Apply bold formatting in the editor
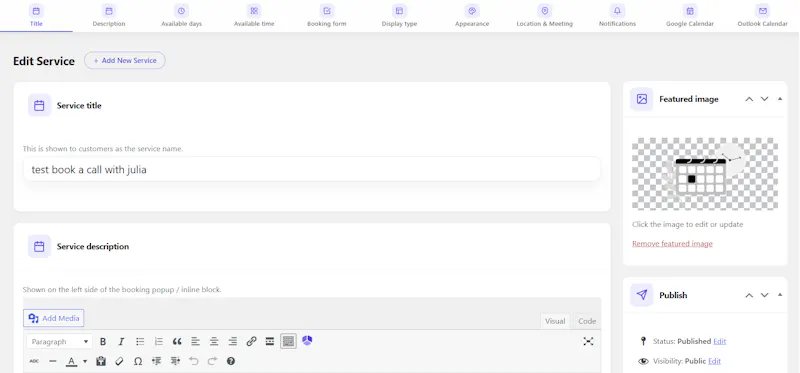The image size is (800, 373). (103, 341)
